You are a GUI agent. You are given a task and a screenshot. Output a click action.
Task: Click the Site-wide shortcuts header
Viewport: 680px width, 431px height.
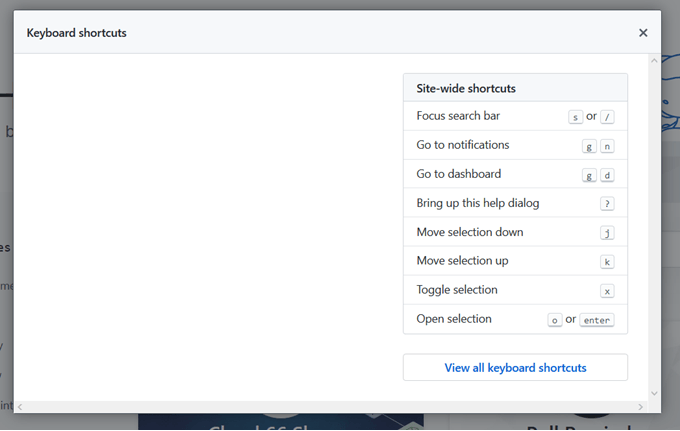[466, 88]
